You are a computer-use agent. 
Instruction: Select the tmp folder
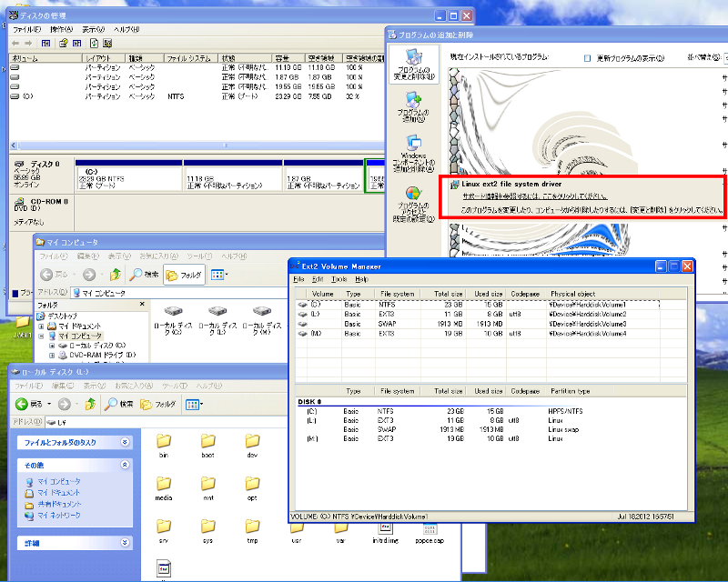tap(252, 531)
